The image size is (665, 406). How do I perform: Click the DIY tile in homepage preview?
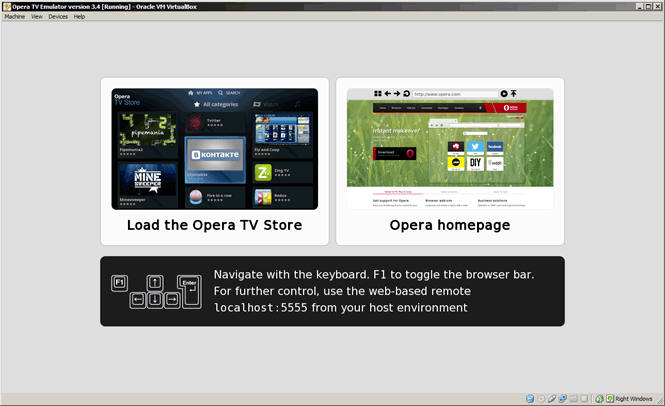pyautogui.click(x=475, y=163)
